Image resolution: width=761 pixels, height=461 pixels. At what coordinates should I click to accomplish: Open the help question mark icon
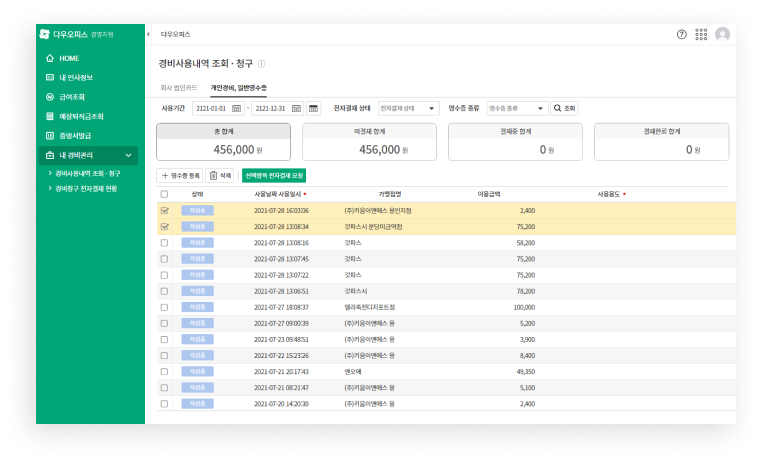681,34
